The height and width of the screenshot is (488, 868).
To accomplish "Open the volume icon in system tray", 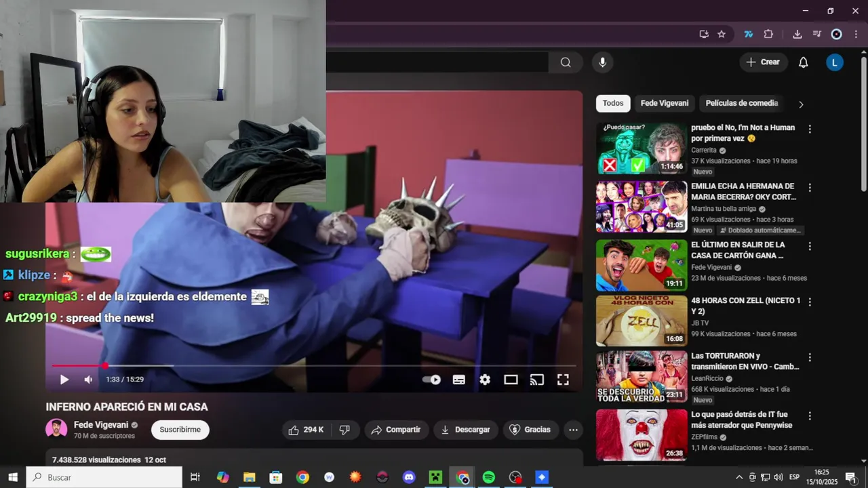I will (778, 477).
